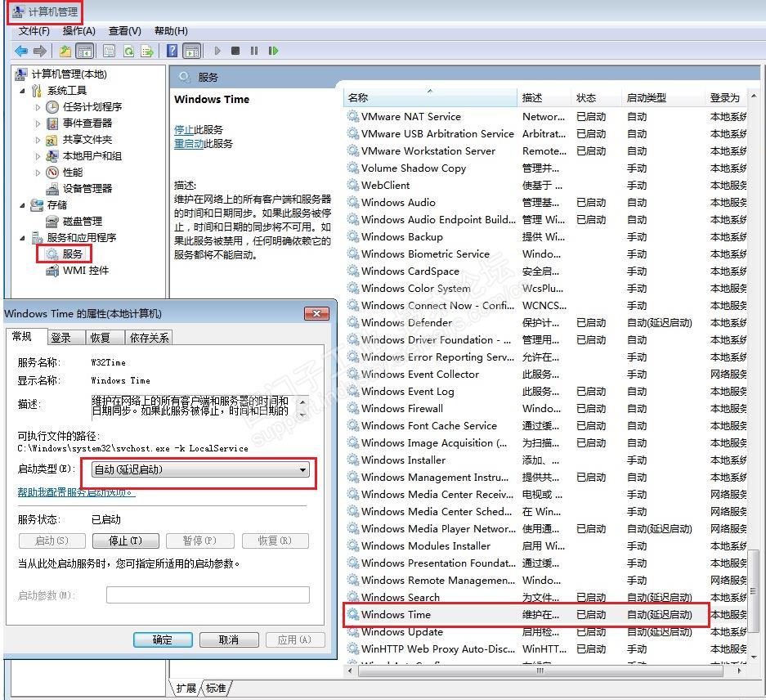Screen dimensions: 766x700
Task: Click the 停止(T) button
Action: pos(126,541)
